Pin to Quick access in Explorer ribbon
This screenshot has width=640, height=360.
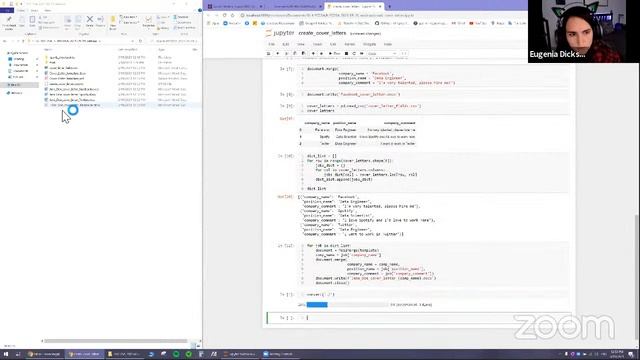tap(9, 23)
